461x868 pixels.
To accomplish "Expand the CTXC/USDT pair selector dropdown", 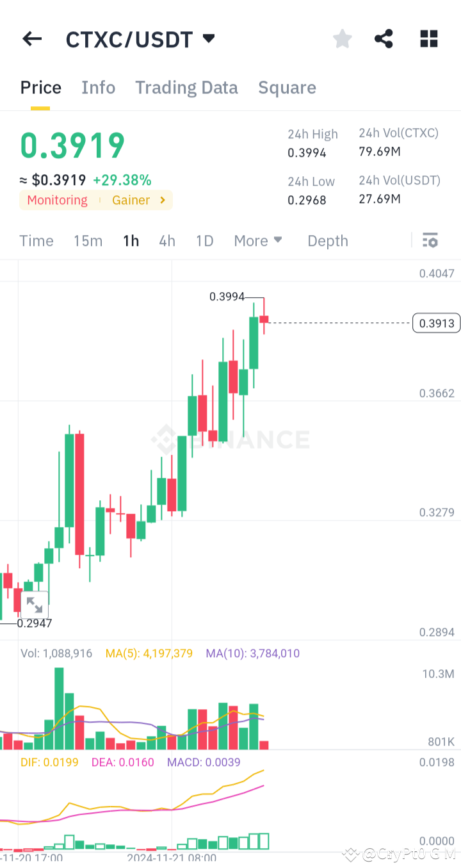I will [209, 38].
